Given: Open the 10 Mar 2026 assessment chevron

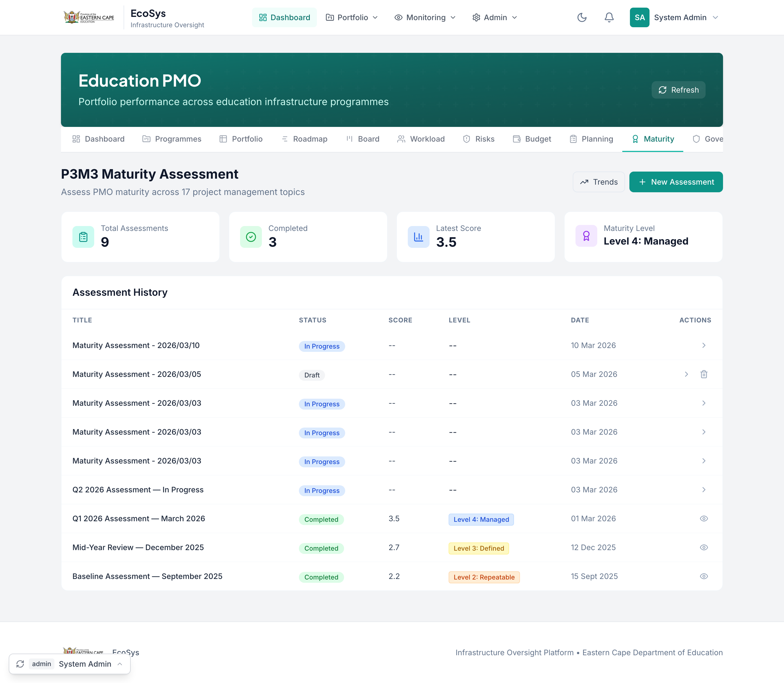Looking at the screenshot, I should point(704,345).
